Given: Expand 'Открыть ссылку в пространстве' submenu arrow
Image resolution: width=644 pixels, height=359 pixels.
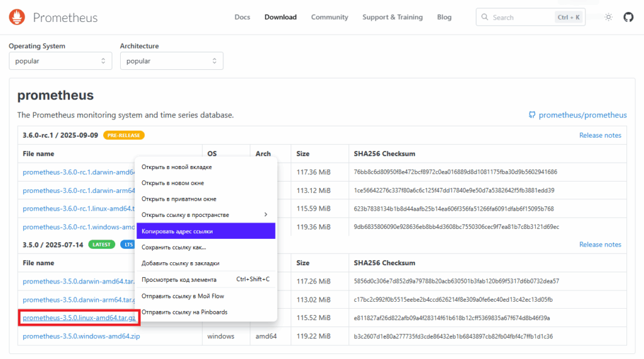Looking at the screenshot, I should click(266, 214).
